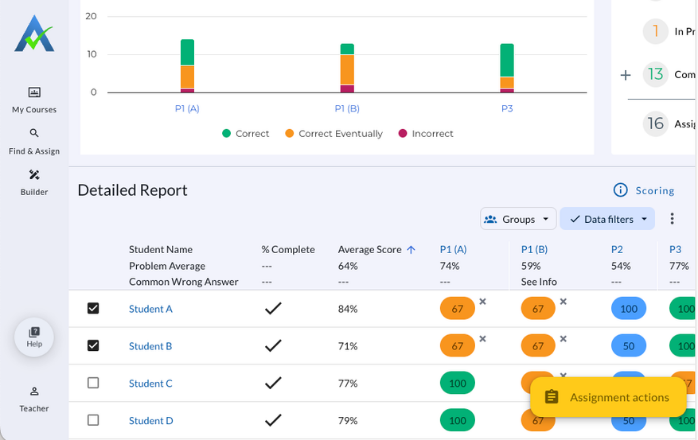
Task: Open Find & Assign search icon
Action: 34,133
